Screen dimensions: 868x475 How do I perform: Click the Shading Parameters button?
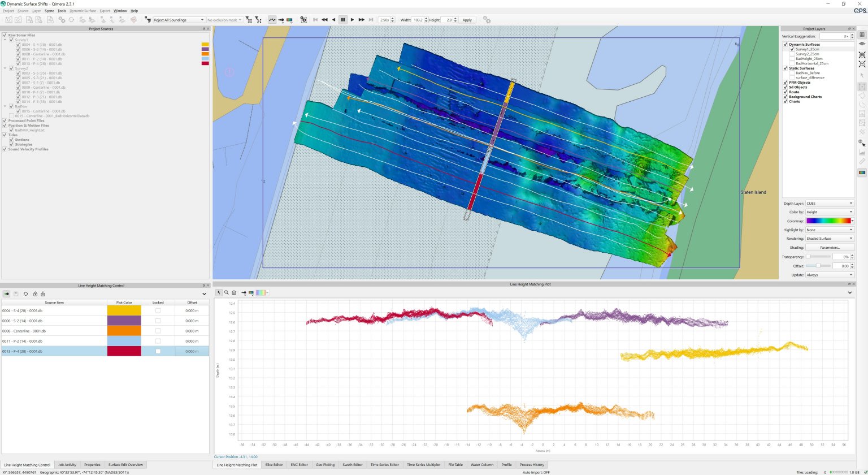829,248
